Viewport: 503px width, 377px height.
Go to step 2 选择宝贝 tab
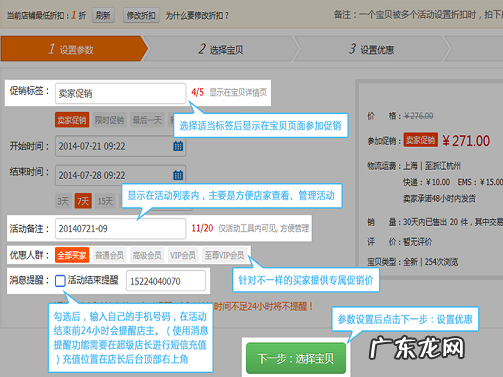[x=222, y=49]
